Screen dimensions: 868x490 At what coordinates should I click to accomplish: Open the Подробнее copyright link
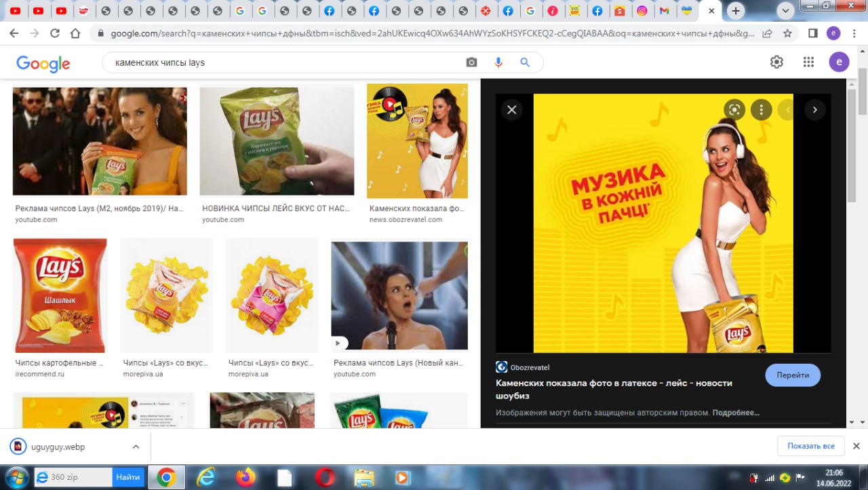[736, 412]
